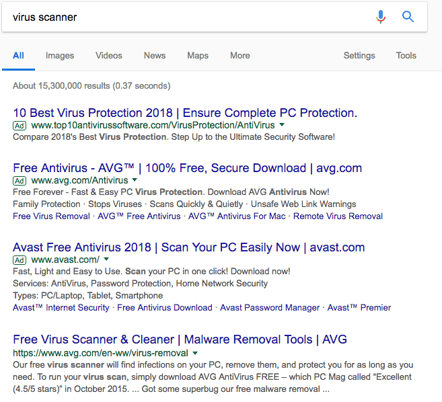
Task: Open Free Antivirus - AVG 100% Free result
Action: [x=187, y=168]
